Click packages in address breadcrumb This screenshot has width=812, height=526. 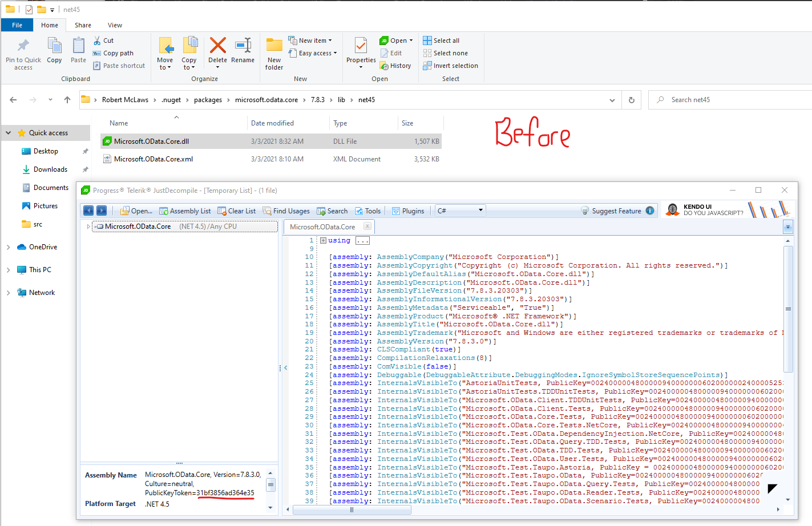208,100
